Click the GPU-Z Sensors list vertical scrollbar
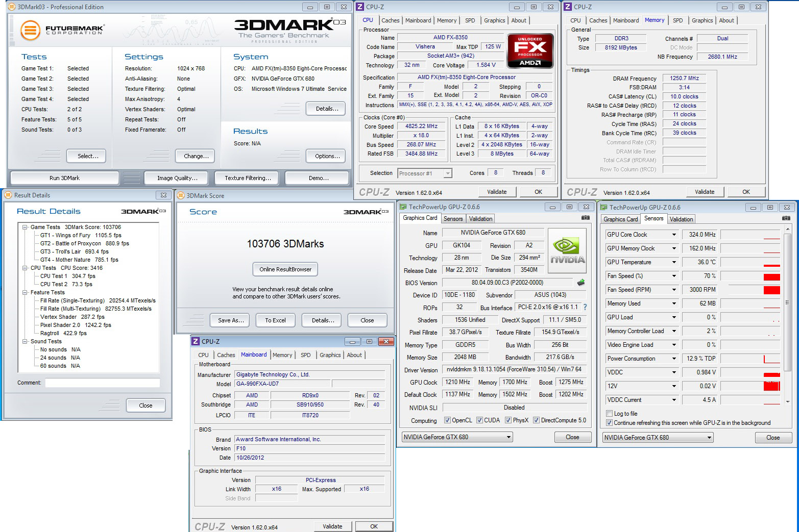 [x=787, y=316]
